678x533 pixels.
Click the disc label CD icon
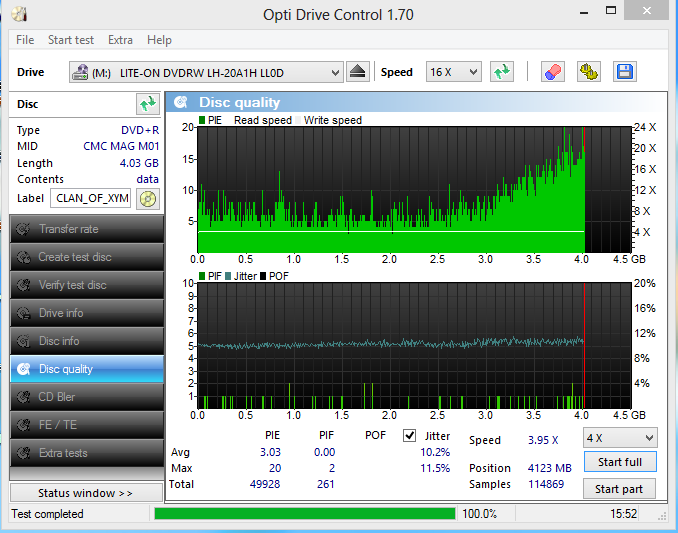coord(148,199)
